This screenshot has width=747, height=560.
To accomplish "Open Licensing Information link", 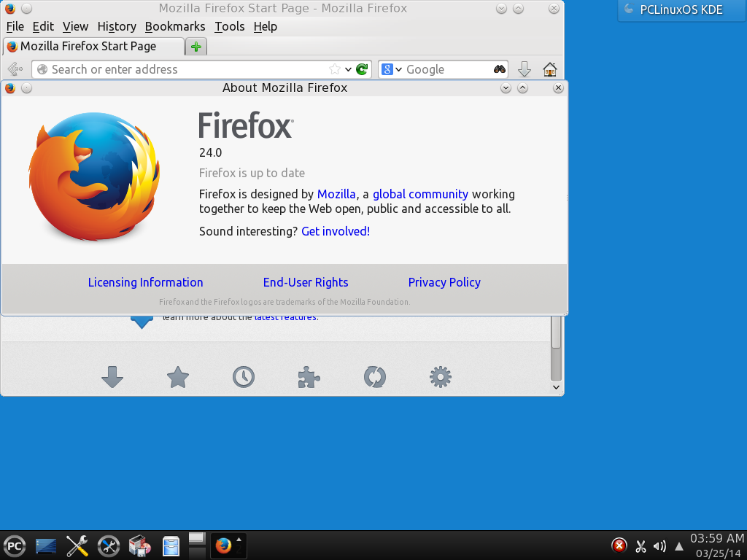I will [145, 282].
